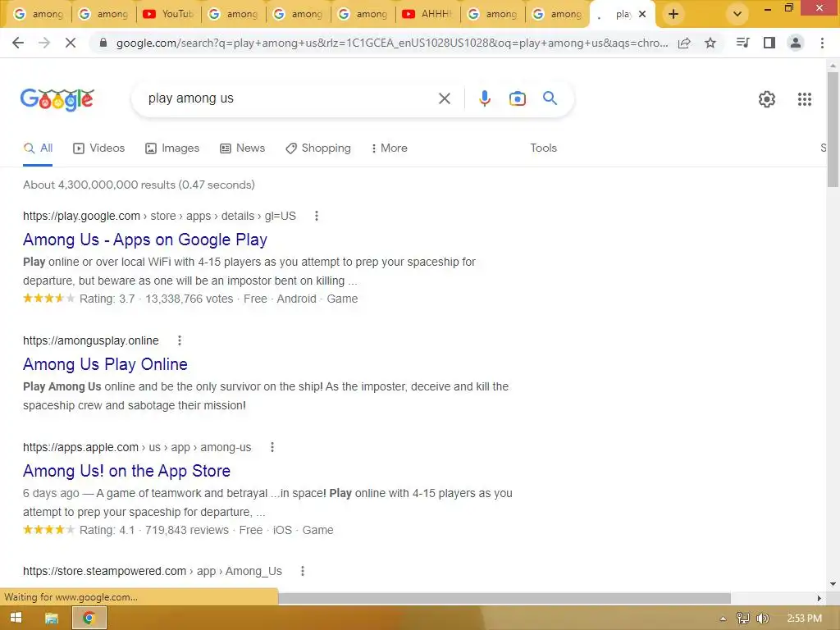Viewport: 840px width, 630px height.
Task: Start voice search with the microphone icon
Action: 484,98
